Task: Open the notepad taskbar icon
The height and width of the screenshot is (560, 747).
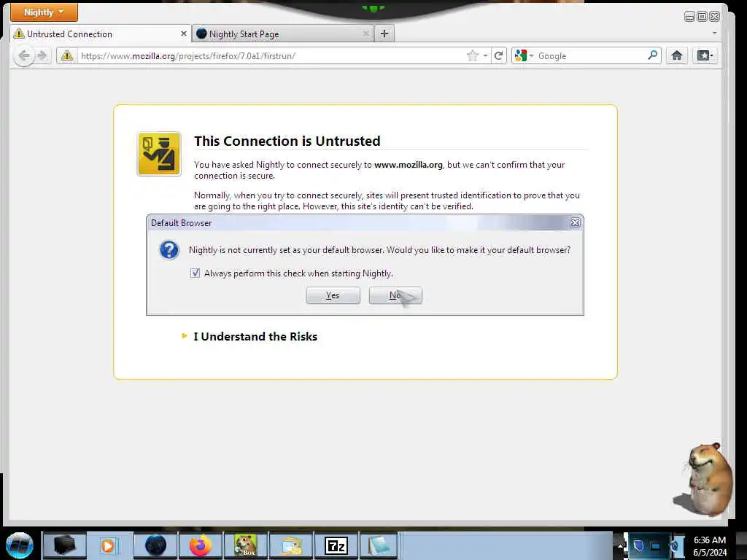Action: (379, 545)
